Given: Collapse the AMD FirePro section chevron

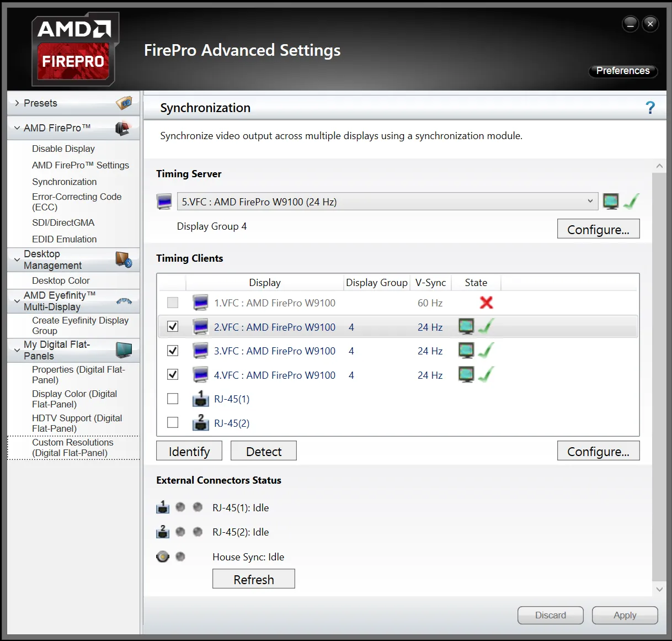Looking at the screenshot, I should click(x=17, y=128).
